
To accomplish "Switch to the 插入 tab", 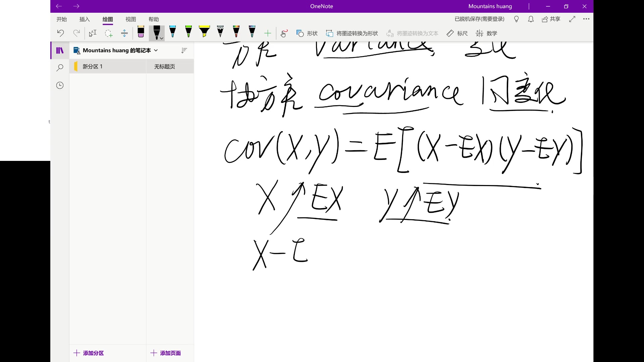I will tap(85, 19).
